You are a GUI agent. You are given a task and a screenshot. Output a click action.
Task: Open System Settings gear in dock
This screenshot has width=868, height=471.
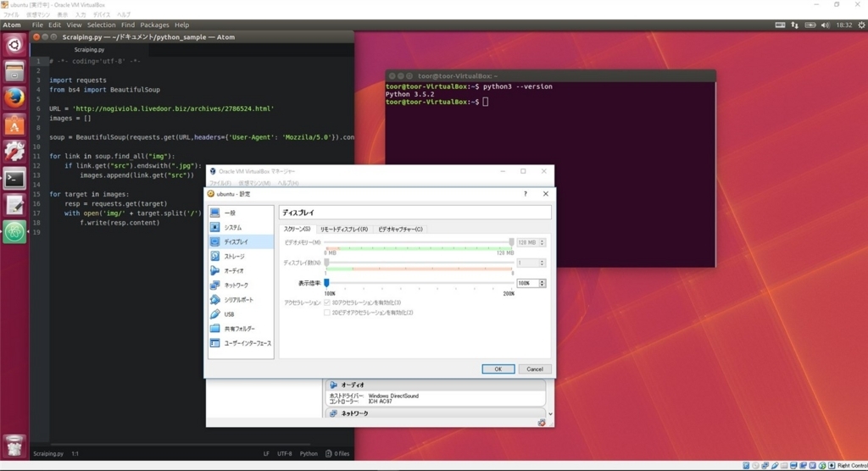pyautogui.click(x=14, y=152)
